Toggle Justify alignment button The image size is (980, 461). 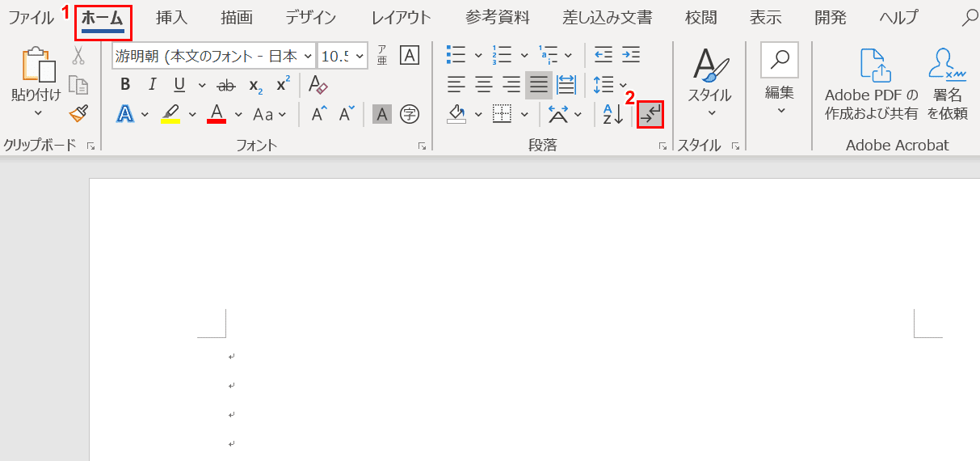tap(539, 84)
